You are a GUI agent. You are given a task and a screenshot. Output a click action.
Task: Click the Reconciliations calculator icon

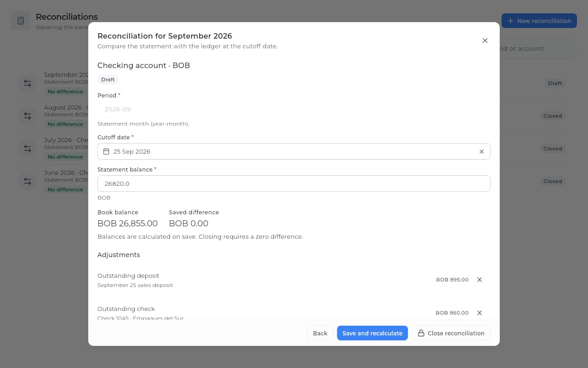(21, 21)
